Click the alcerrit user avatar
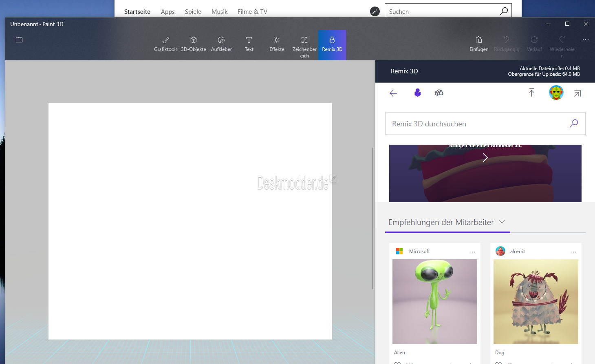 [500, 251]
